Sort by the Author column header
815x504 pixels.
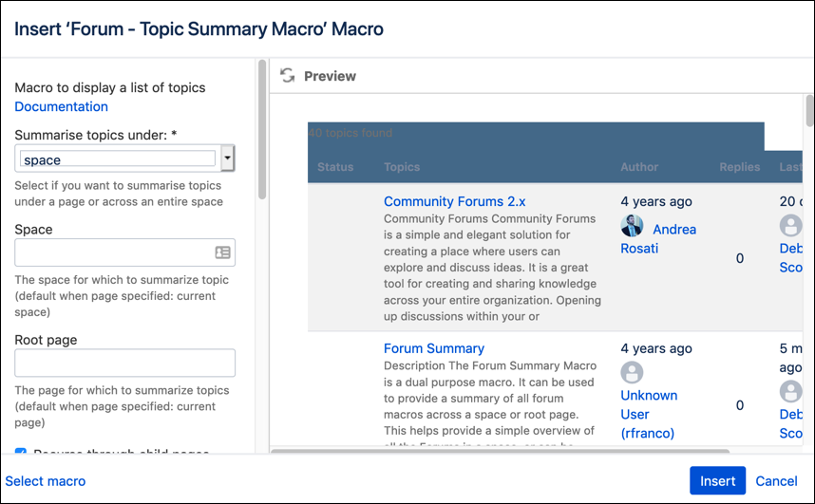coord(639,167)
